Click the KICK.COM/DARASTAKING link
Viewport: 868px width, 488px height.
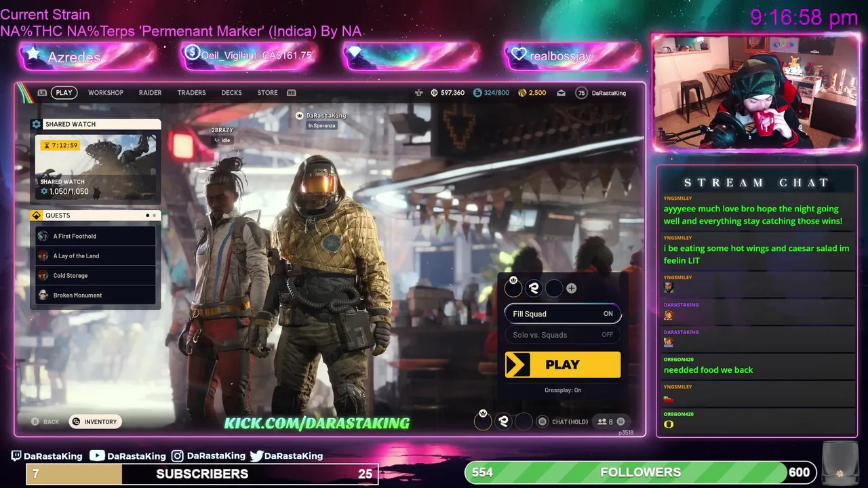(x=317, y=423)
